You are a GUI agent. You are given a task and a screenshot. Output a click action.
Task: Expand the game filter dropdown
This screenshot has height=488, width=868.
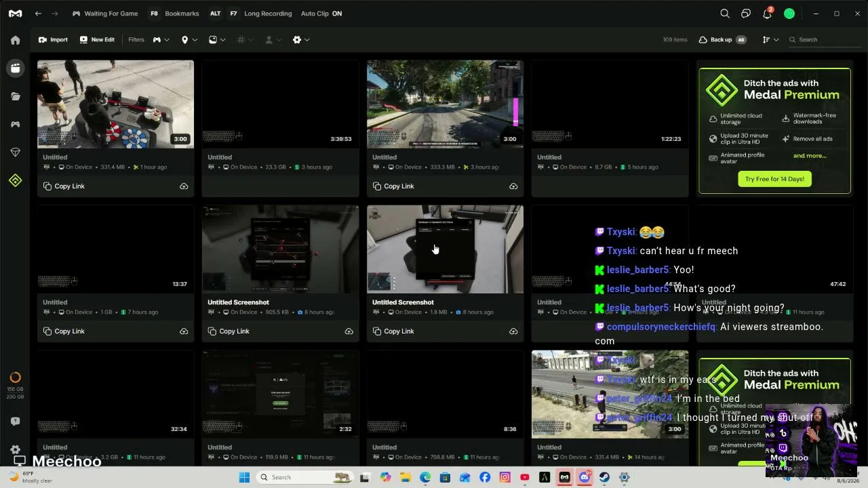pyautogui.click(x=161, y=40)
